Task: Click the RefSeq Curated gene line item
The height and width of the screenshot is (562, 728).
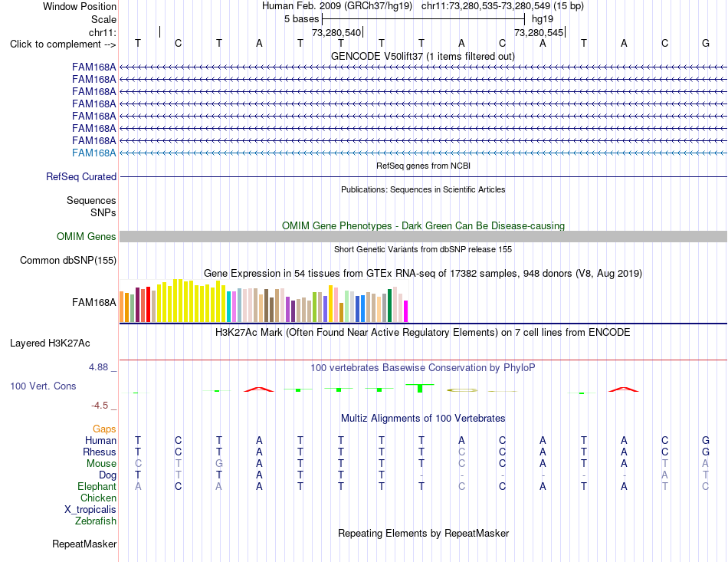Action: point(423,176)
